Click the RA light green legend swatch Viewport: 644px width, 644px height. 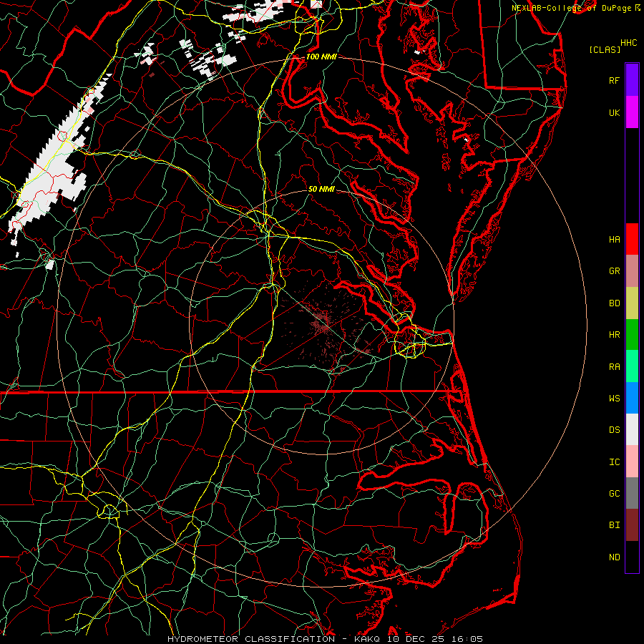[x=632, y=366]
